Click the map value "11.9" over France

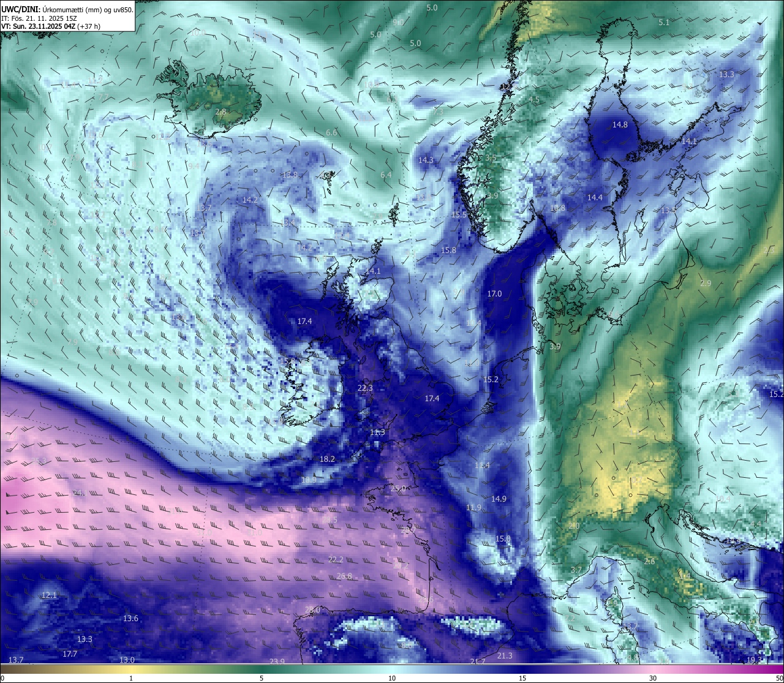coord(473,508)
